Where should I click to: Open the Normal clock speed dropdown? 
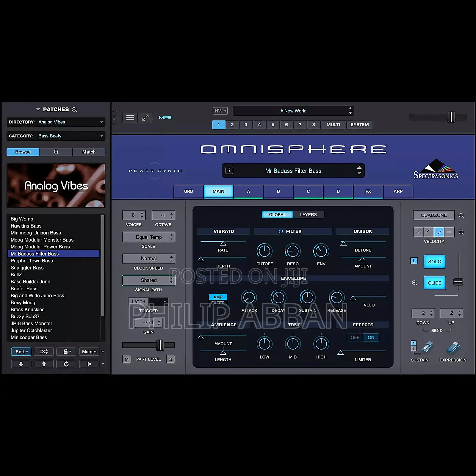click(x=149, y=259)
